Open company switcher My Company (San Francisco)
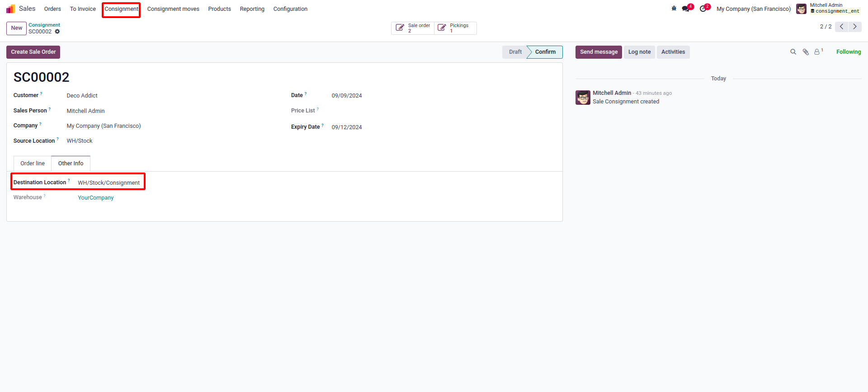 point(754,9)
